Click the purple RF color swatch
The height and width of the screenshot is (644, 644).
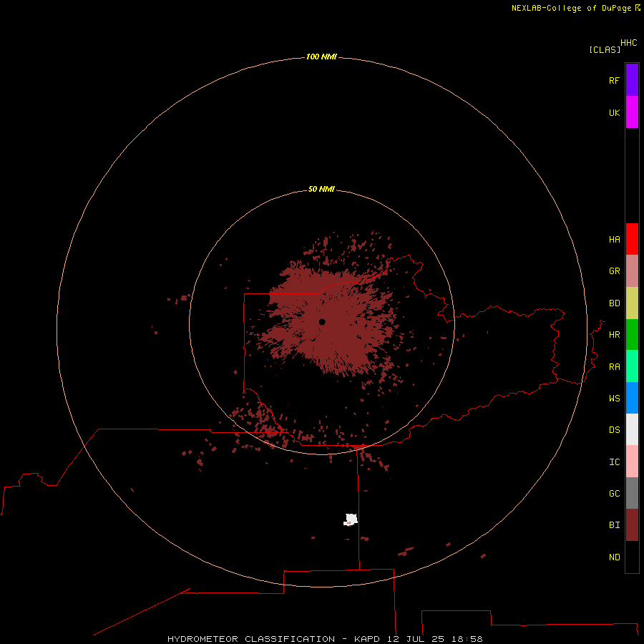coord(632,80)
